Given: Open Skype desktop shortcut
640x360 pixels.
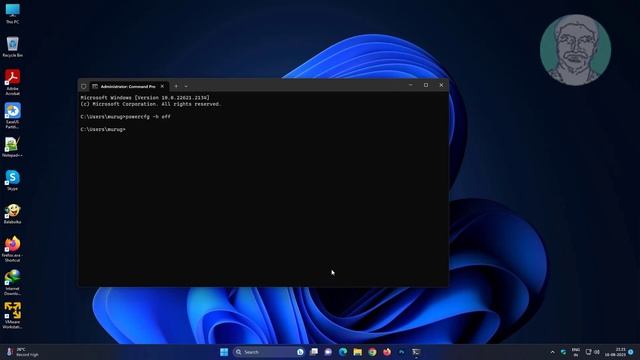Looking at the screenshot, I should click(12, 180).
